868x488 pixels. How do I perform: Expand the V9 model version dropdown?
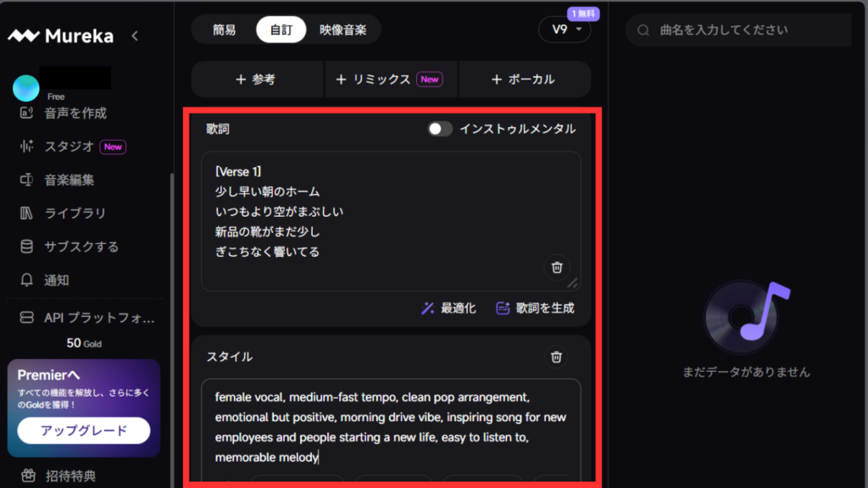point(565,30)
